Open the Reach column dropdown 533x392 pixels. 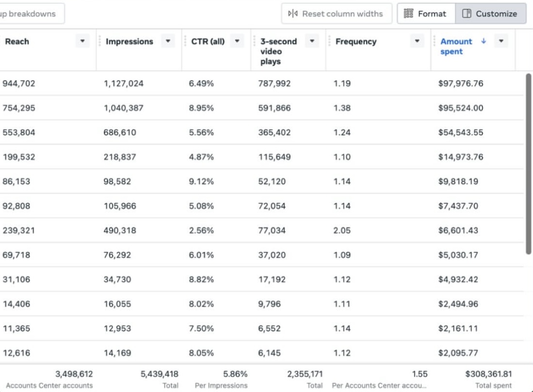pos(82,41)
